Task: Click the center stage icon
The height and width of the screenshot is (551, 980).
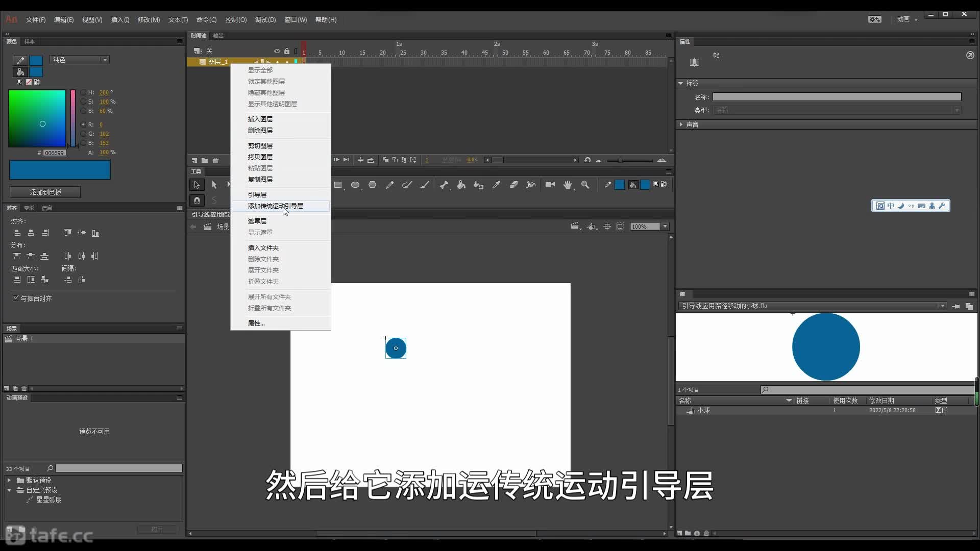Action: [x=607, y=227]
